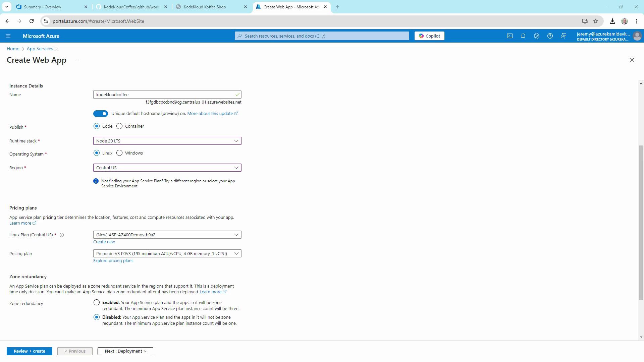Close the KodeKloud Koffee Shop tab
The height and width of the screenshot is (362, 644).
point(245,7)
